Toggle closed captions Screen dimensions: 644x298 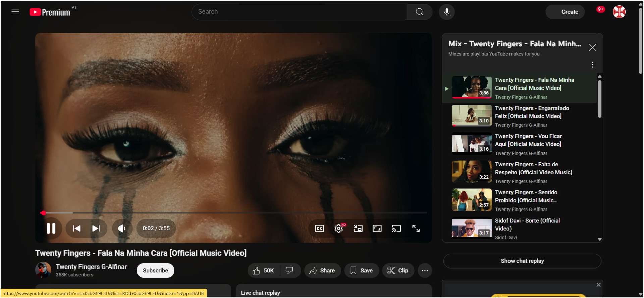click(320, 228)
